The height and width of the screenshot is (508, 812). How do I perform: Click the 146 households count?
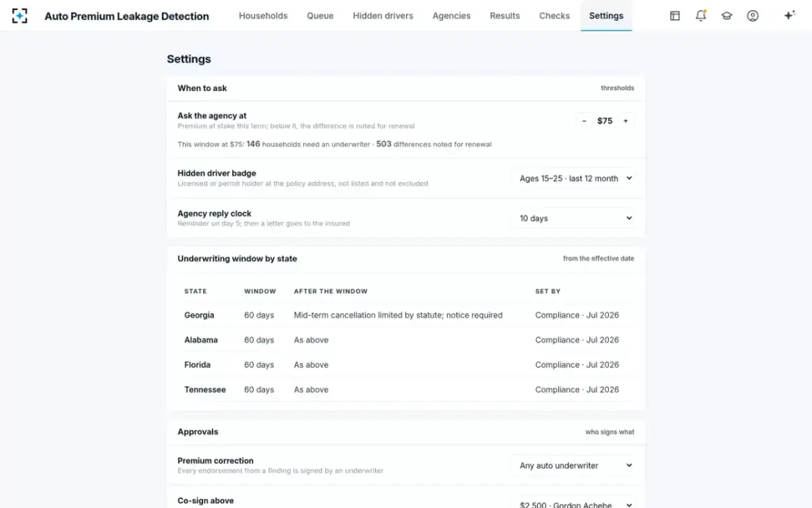click(253, 144)
